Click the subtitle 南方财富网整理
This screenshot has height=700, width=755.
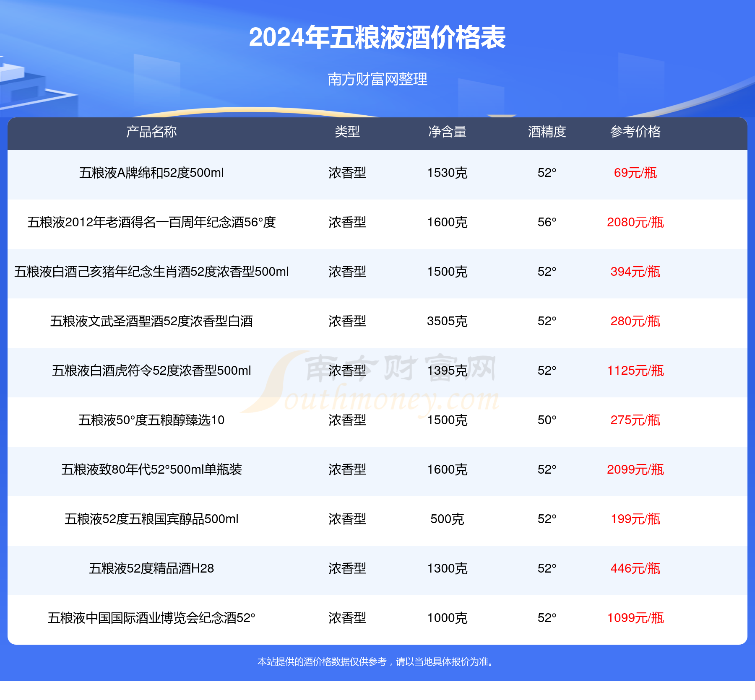click(x=377, y=79)
